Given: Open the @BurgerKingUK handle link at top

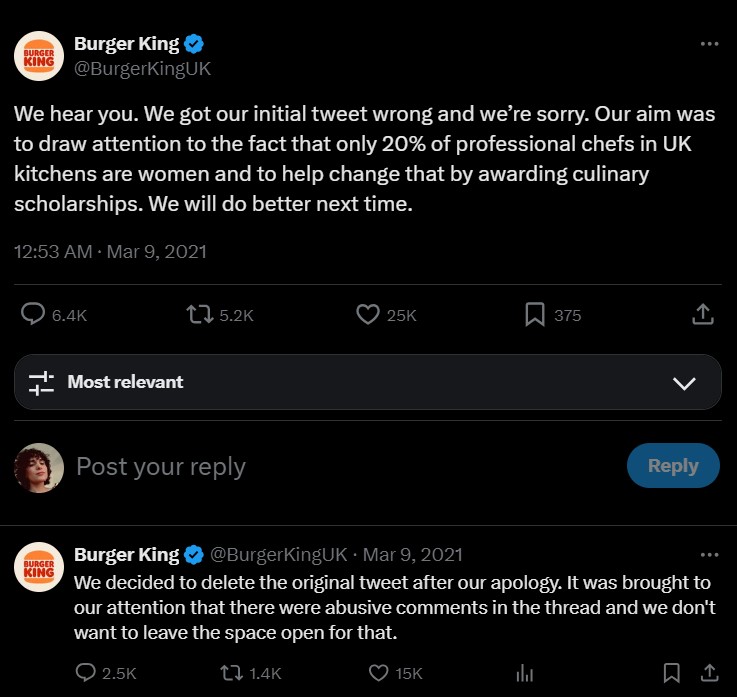Looking at the screenshot, I should 142,69.
